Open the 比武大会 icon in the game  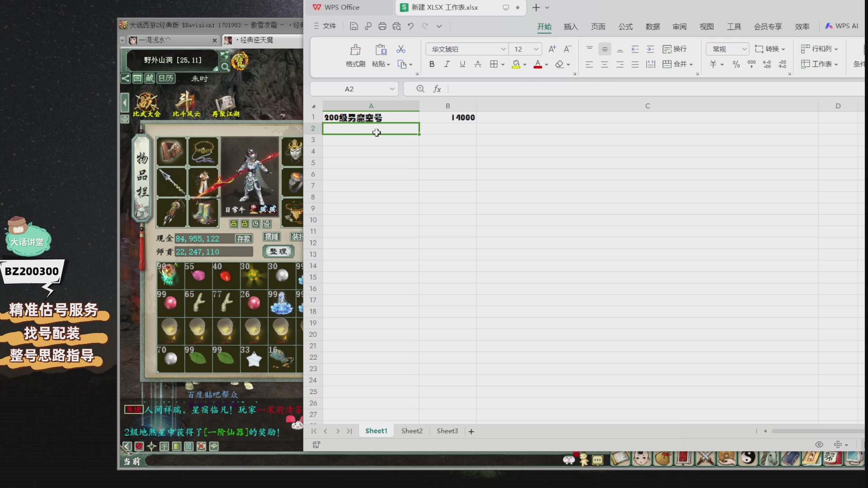146,104
